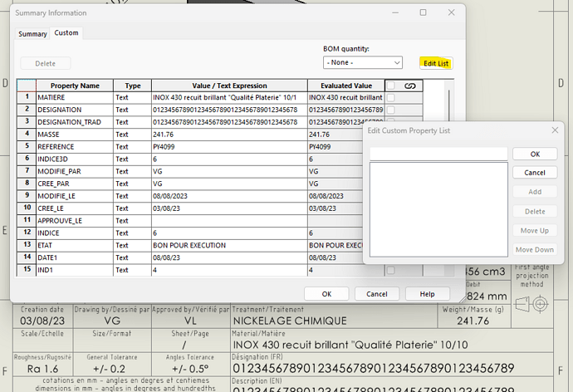Click the DATE1 property name

75,257
